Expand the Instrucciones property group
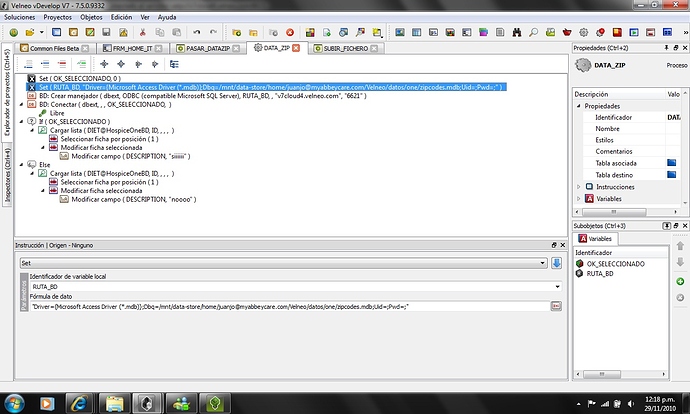Image resolution: width=690 pixels, height=414 pixels. pyautogui.click(x=579, y=187)
